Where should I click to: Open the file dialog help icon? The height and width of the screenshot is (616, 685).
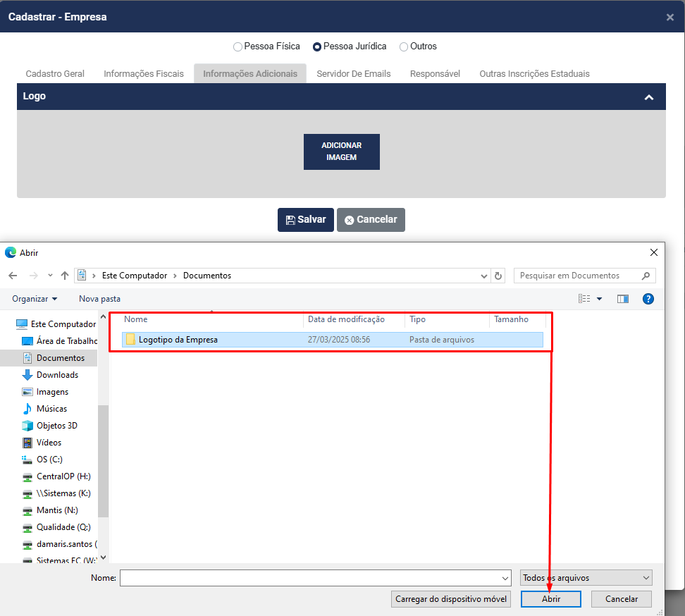648,299
